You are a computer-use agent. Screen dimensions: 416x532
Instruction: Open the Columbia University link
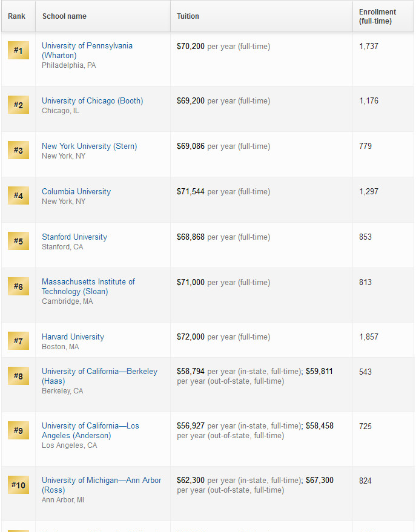point(76,192)
